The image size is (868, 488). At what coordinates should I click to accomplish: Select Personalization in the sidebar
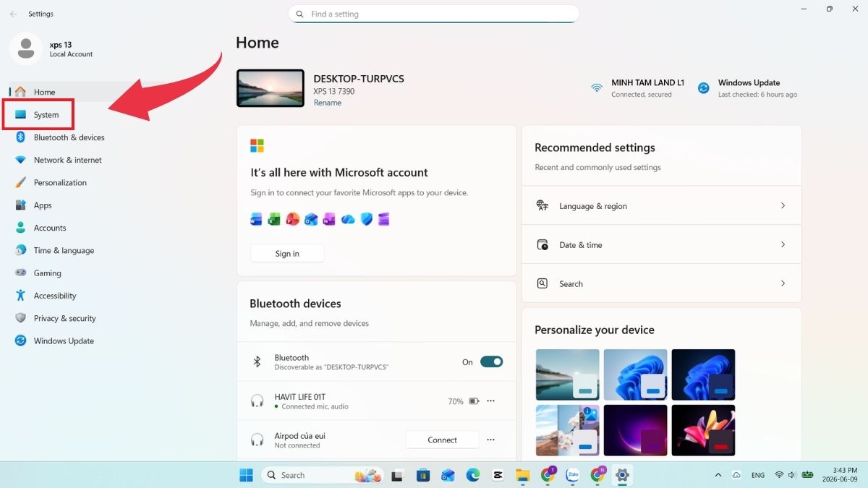[x=59, y=183]
